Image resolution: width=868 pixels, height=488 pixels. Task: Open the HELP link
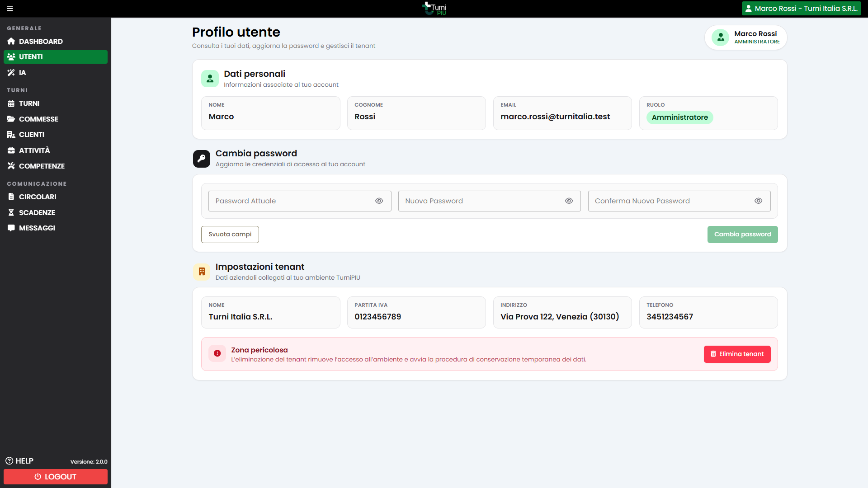pyautogui.click(x=19, y=461)
